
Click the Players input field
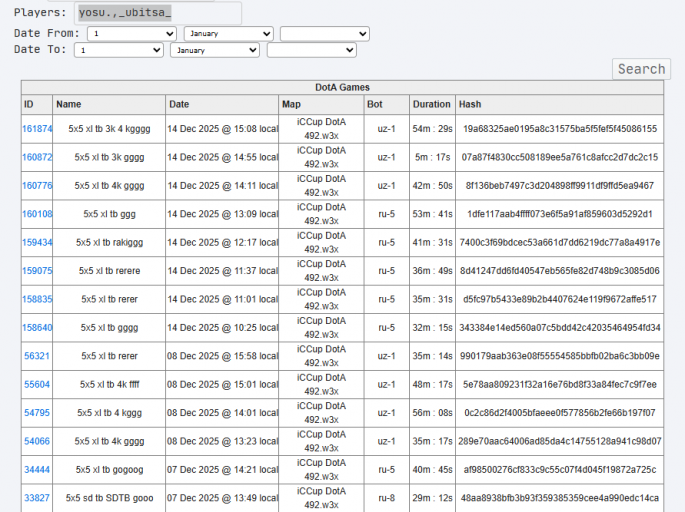pyautogui.click(x=158, y=13)
